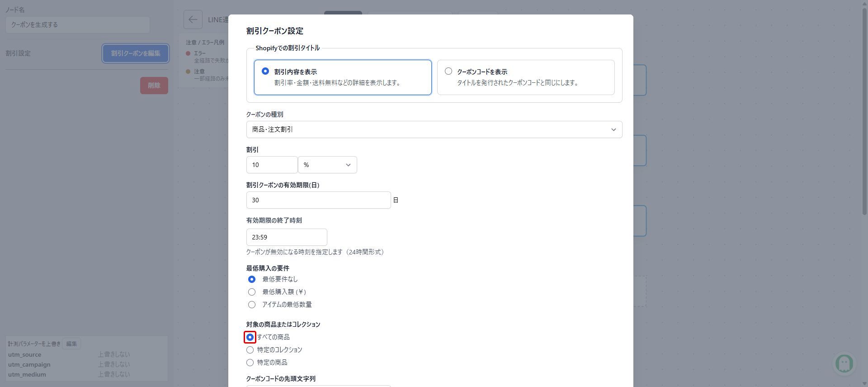Click the 割引クーポン設定 dialog title
868x387 pixels.
click(275, 31)
